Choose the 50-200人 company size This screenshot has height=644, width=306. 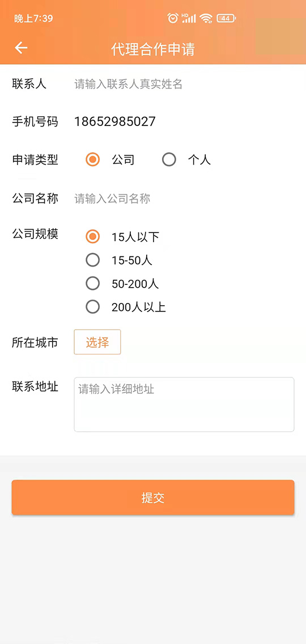click(93, 283)
